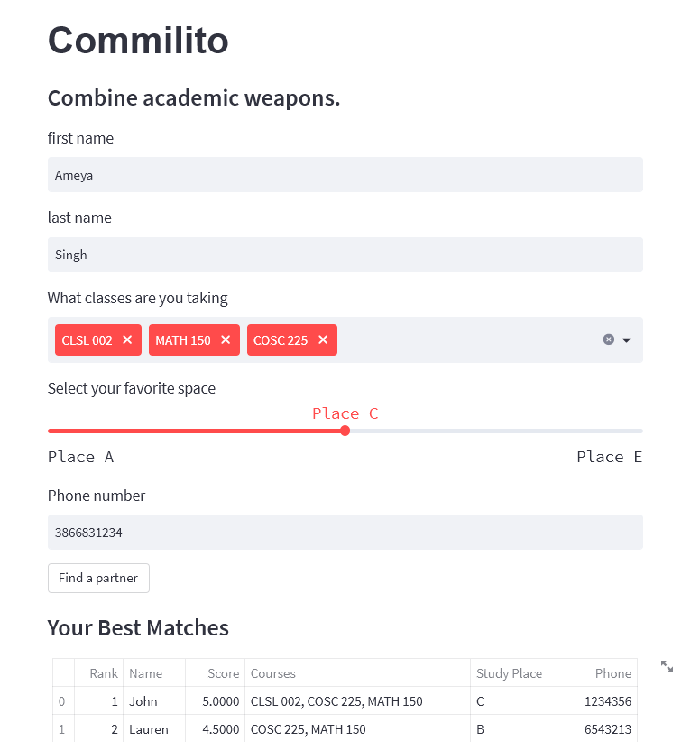Screen dimensions: 700x742
Task: Expand the classes dropdown arrow
Action: (627, 340)
